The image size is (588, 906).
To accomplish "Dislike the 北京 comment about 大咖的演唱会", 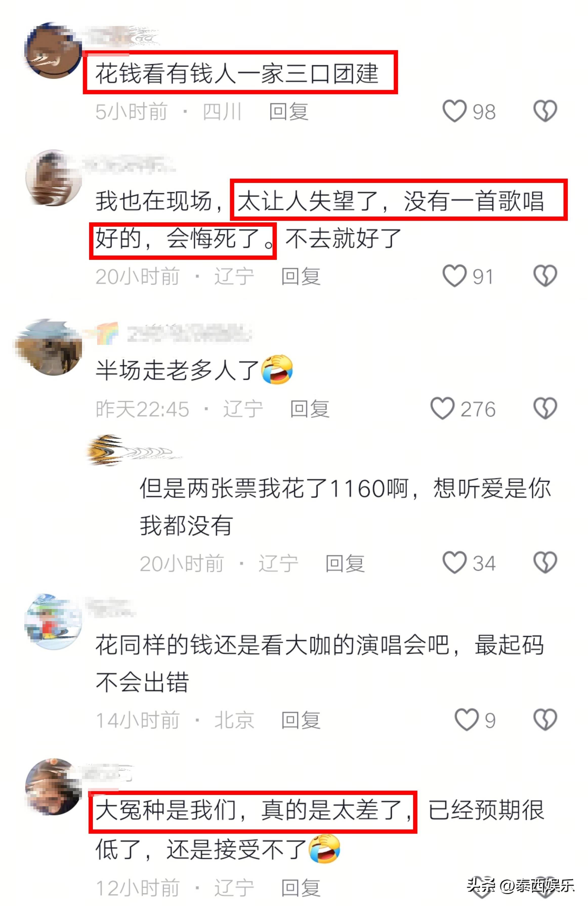I will (545, 720).
